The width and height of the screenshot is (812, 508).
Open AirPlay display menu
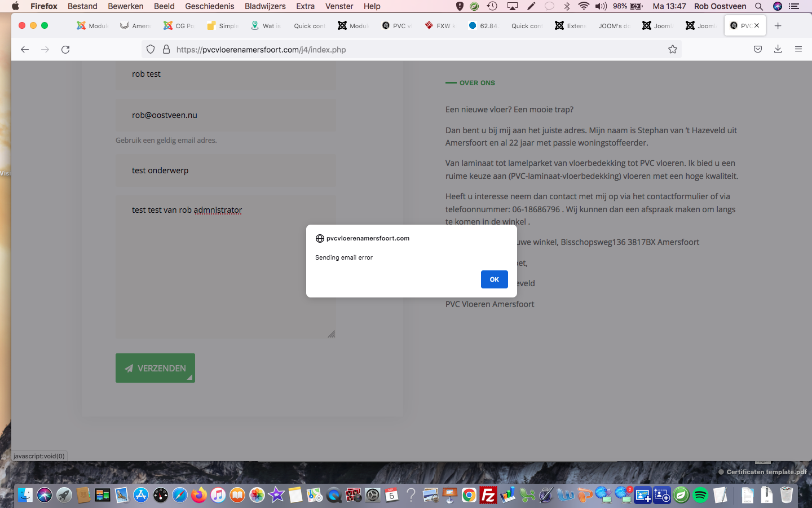coord(513,6)
